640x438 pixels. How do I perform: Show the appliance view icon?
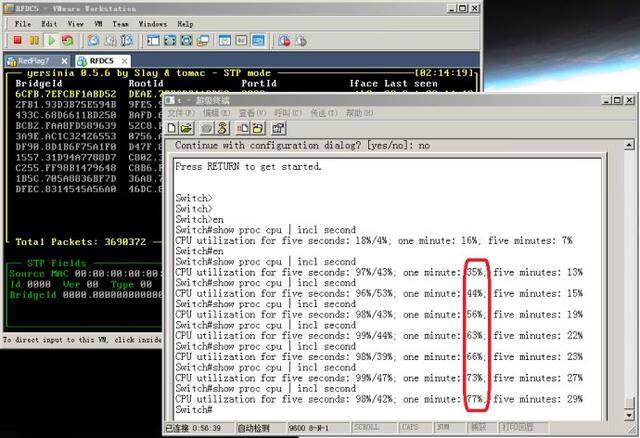pyautogui.click(x=241, y=40)
